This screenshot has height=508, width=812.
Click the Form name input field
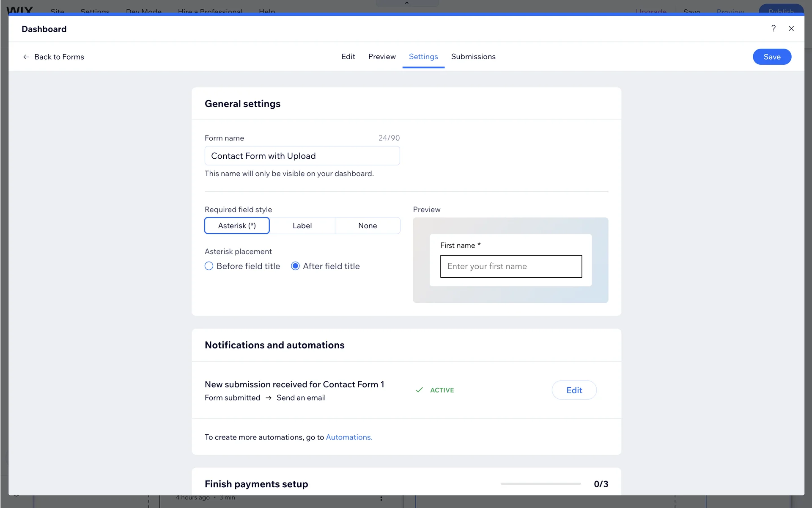click(x=302, y=156)
